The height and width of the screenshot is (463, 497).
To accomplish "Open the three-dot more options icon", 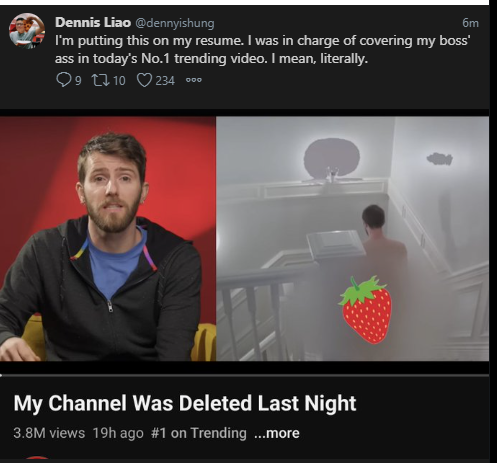I will (194, 80).
